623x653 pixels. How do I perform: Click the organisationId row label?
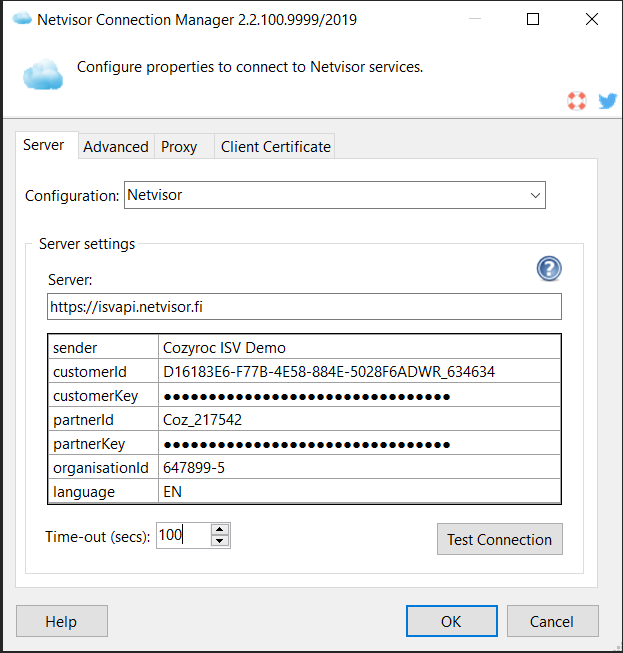click(103, 468)
